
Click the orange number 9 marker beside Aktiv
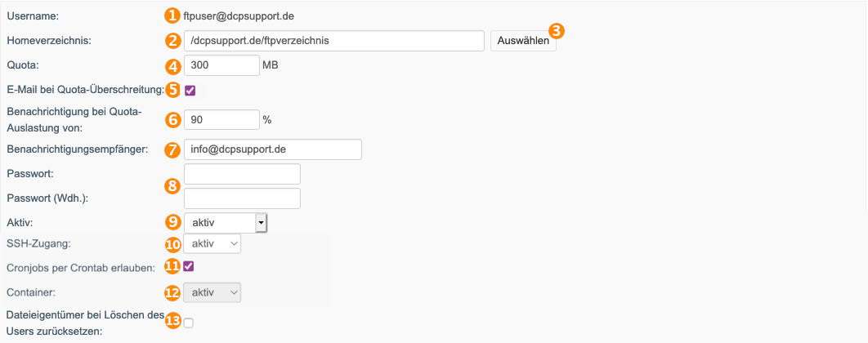click(172, 222)
